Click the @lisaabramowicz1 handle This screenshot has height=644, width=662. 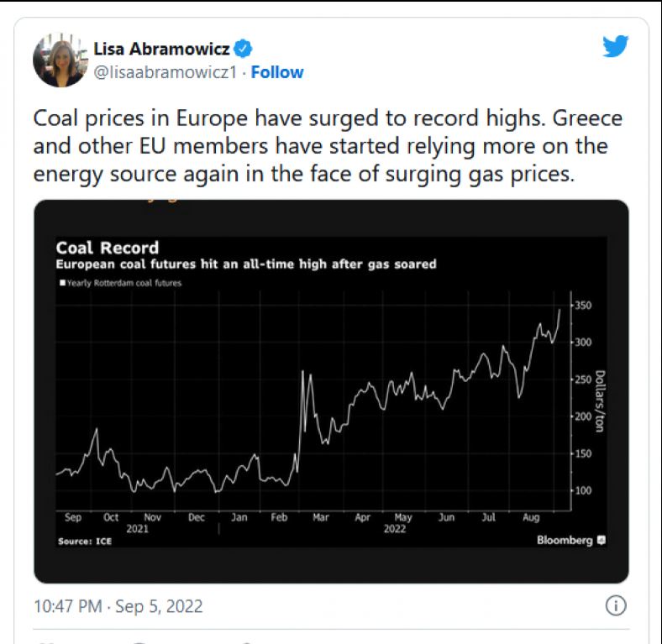point(165,72)
